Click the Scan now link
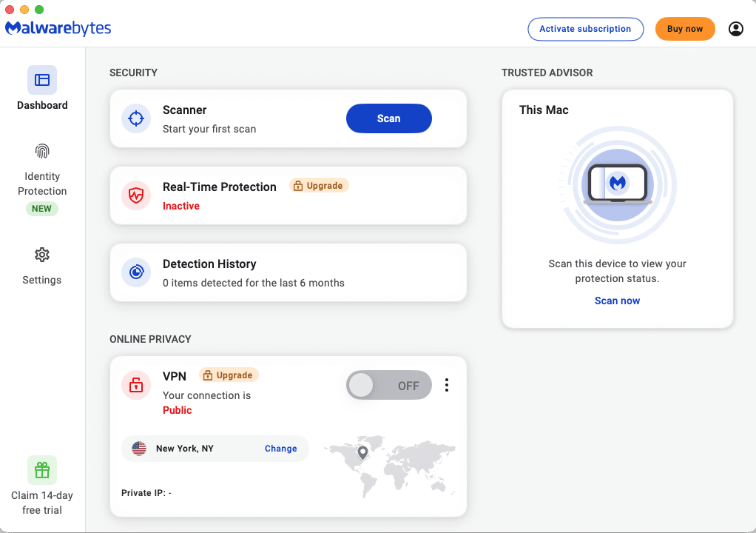Viewport: 756px width, 533px height. tap(617, 301)
